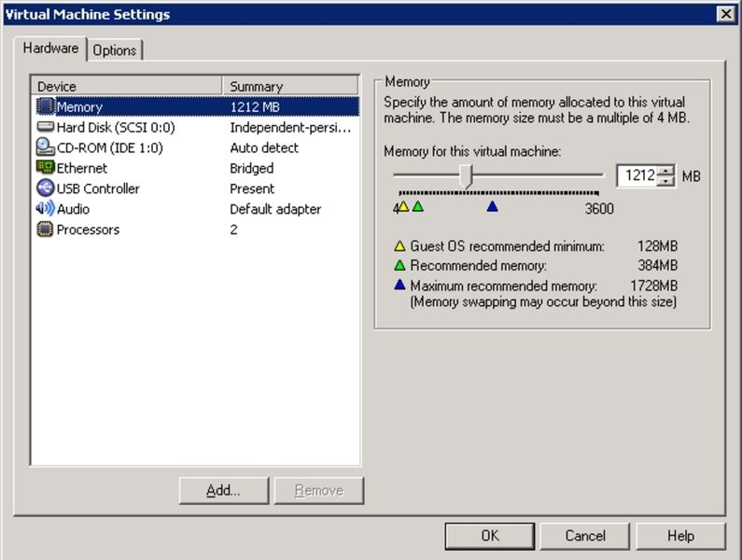Click the Processors chip icon
The height and width of the screenshot is (560, 742).
46,229
